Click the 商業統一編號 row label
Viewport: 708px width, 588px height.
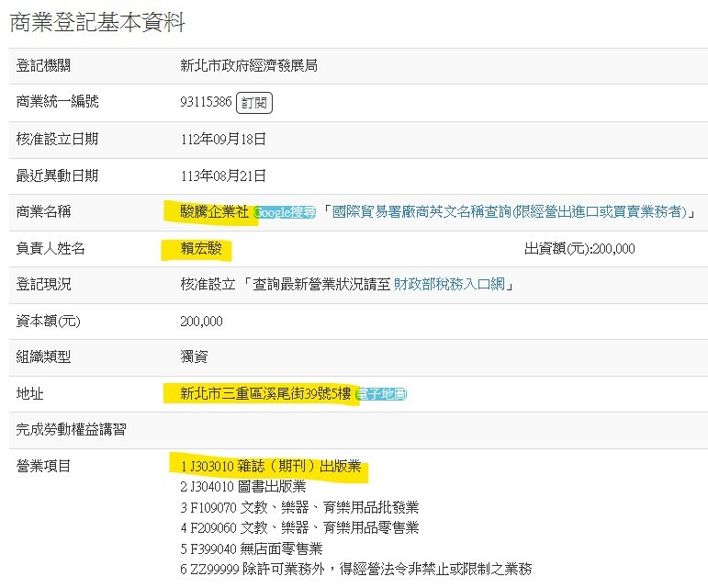(57, 101)
